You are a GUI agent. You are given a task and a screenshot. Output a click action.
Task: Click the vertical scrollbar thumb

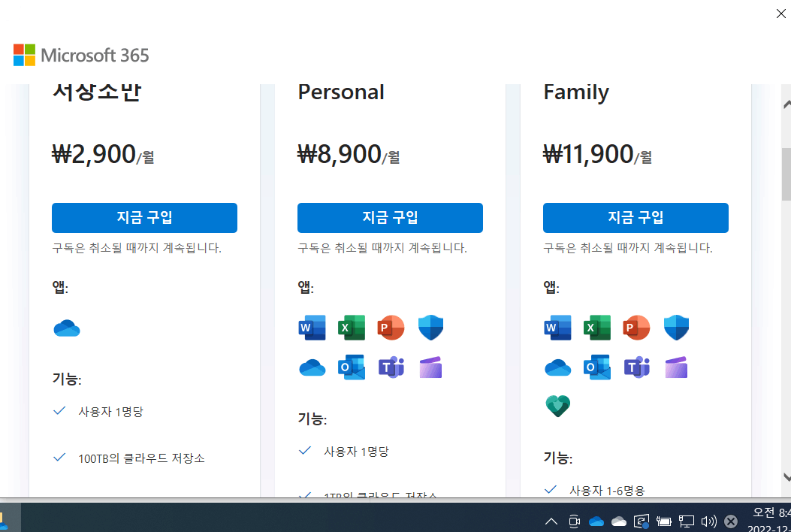786,174
